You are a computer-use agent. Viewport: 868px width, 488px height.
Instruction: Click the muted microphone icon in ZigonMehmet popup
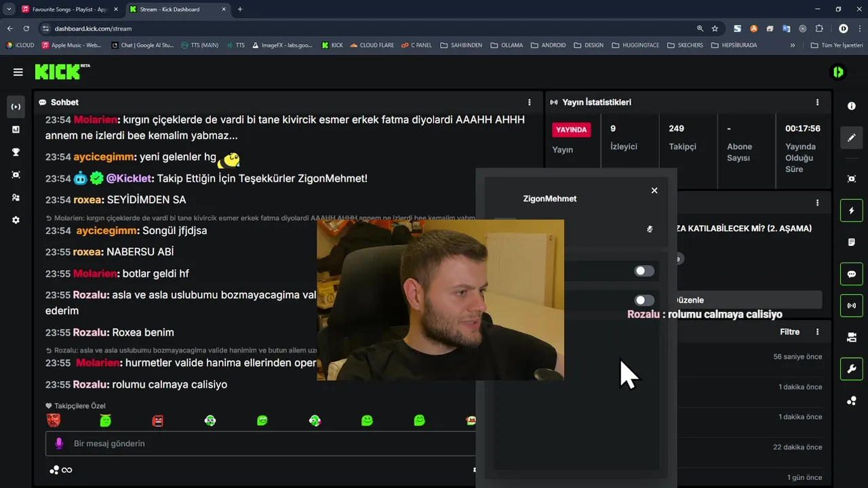click(650, 229)
